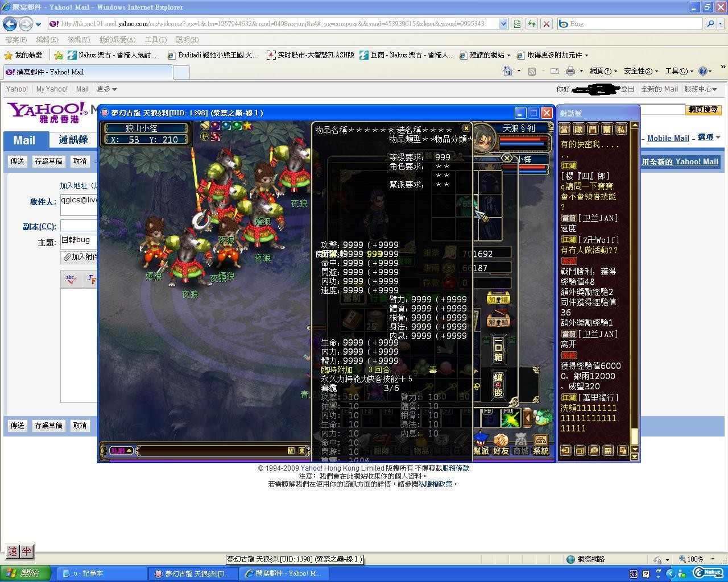Expand the Yahoo 更多 dropdown
Screen dimensions: 728x582
pos(107,89)
